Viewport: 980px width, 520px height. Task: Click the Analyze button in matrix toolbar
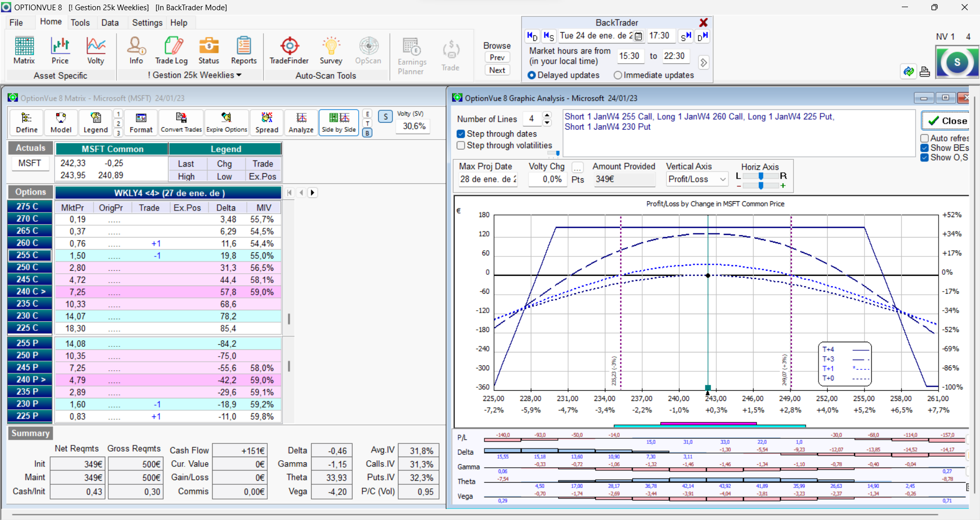[x=301, y=123]
